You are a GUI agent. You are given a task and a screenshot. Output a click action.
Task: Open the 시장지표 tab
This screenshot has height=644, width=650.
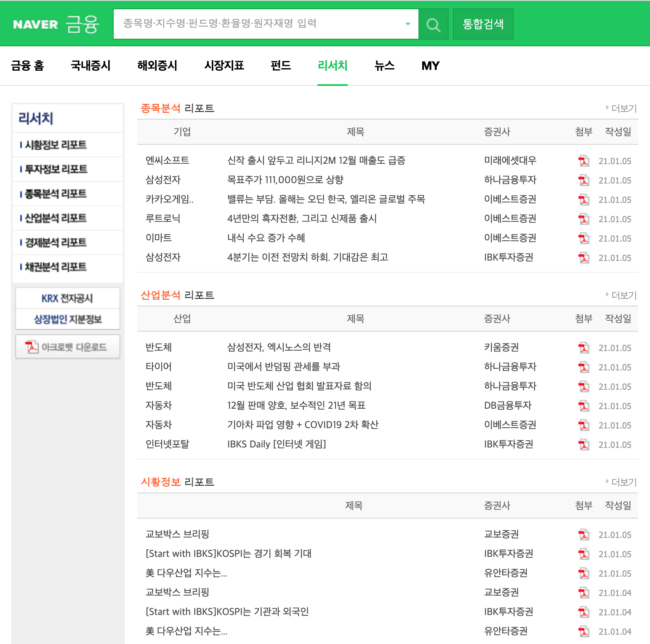click(x=224, y=66)
